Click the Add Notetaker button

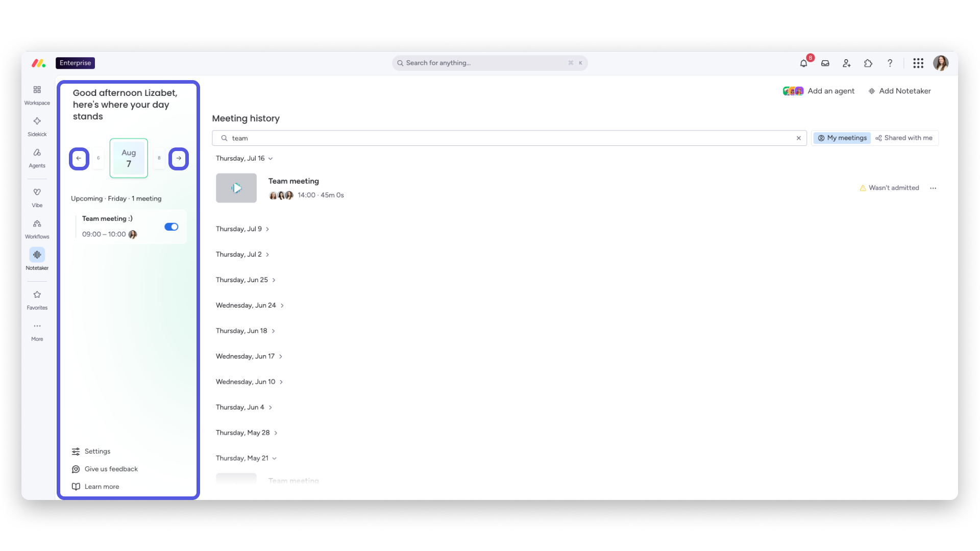900,91
